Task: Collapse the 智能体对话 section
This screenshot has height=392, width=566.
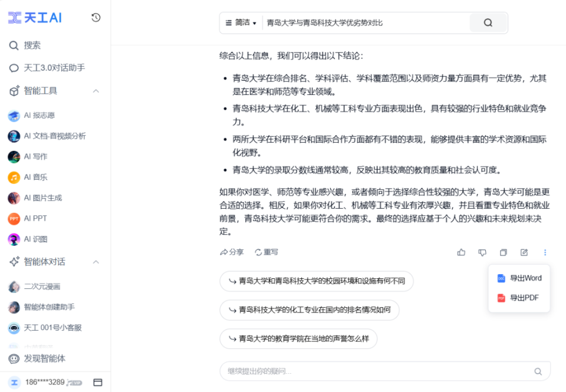Action: 96,262
